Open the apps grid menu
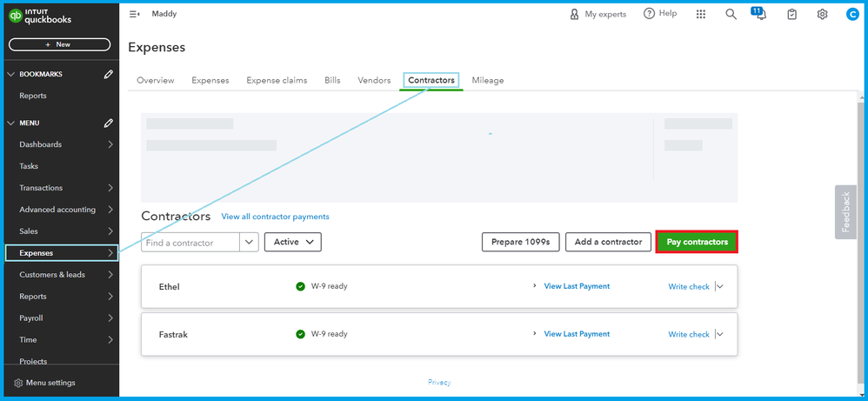Screen dimensions: 868x401 (701, 14)
